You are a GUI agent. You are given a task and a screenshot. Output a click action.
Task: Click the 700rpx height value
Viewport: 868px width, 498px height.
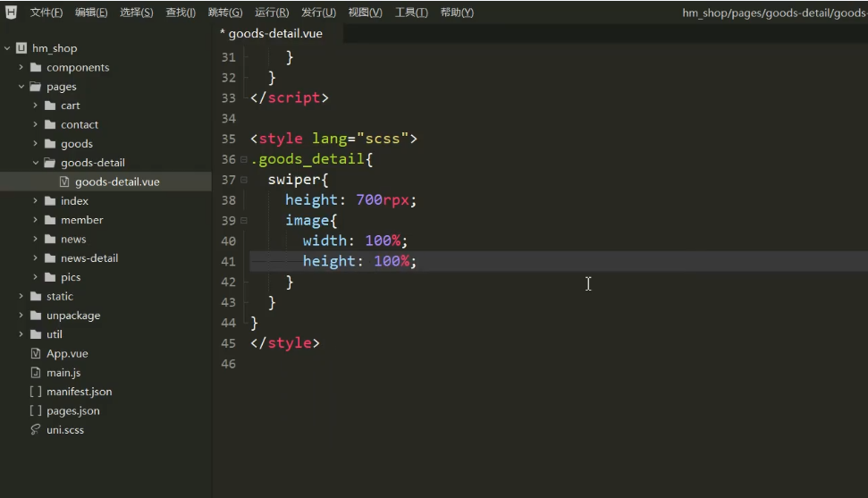click(382, 200)
